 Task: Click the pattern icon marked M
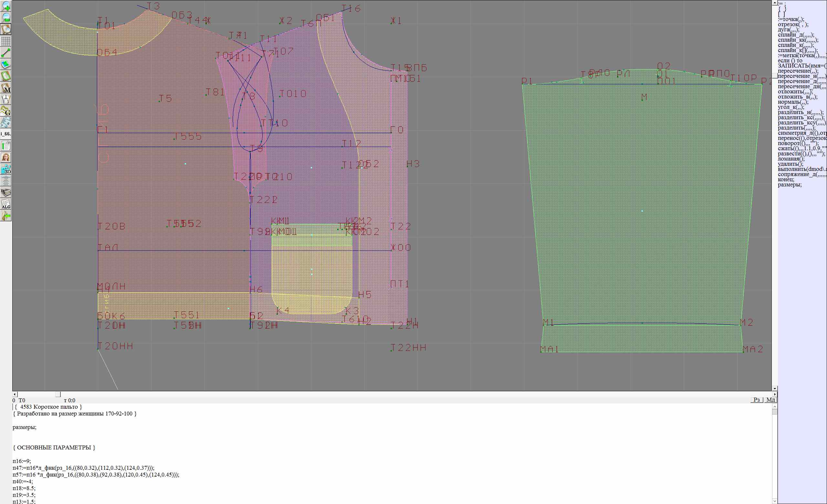tap(6, 88)
